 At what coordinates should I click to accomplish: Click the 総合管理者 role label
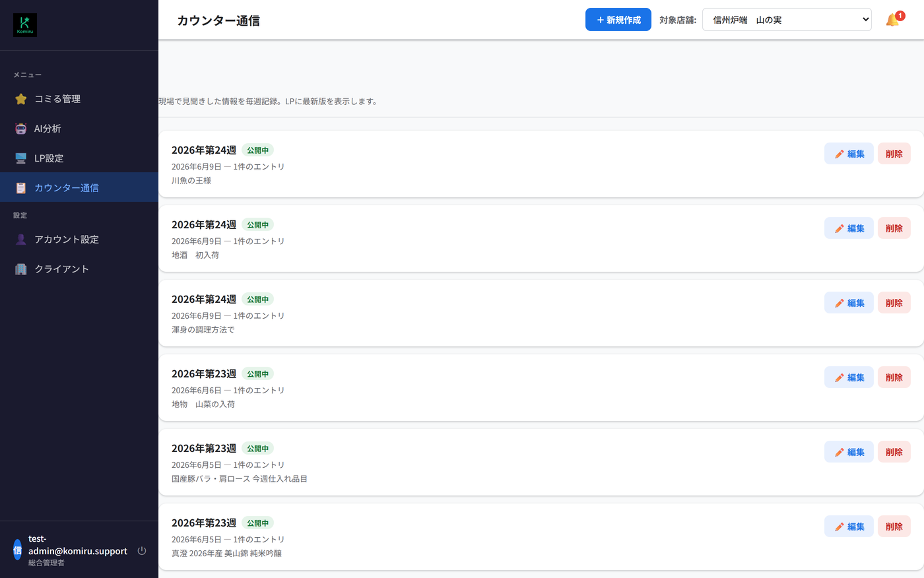point(46,563)
